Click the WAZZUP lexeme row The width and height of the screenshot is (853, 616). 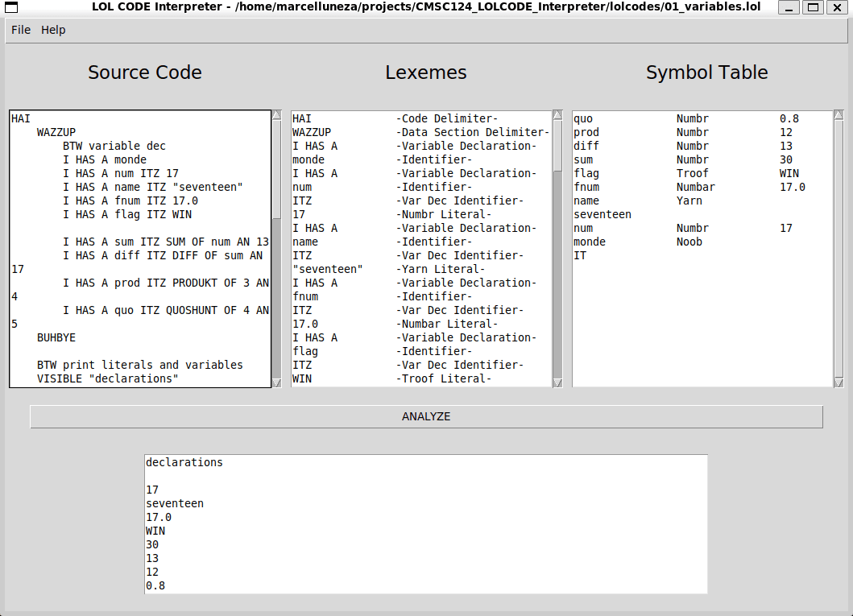coord(421,132)
